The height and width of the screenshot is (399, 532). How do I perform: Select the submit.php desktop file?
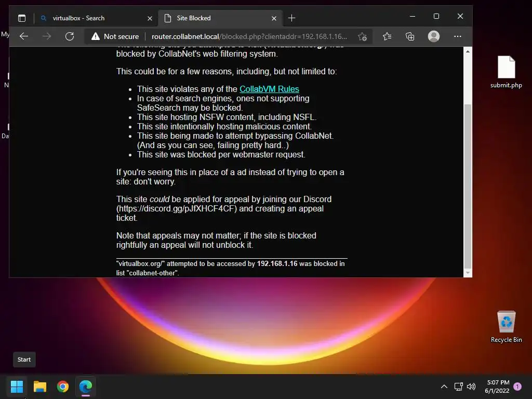pyautogui.click(x=506, y=72)
